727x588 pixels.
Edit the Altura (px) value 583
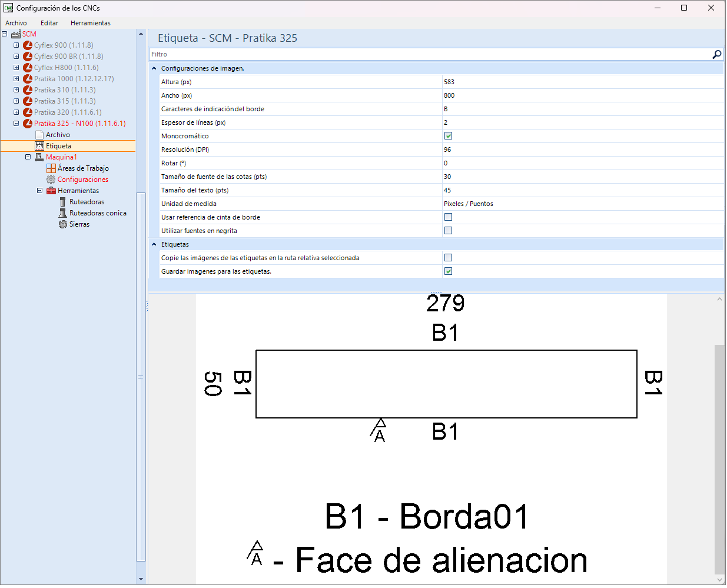[x=583, y=82]
